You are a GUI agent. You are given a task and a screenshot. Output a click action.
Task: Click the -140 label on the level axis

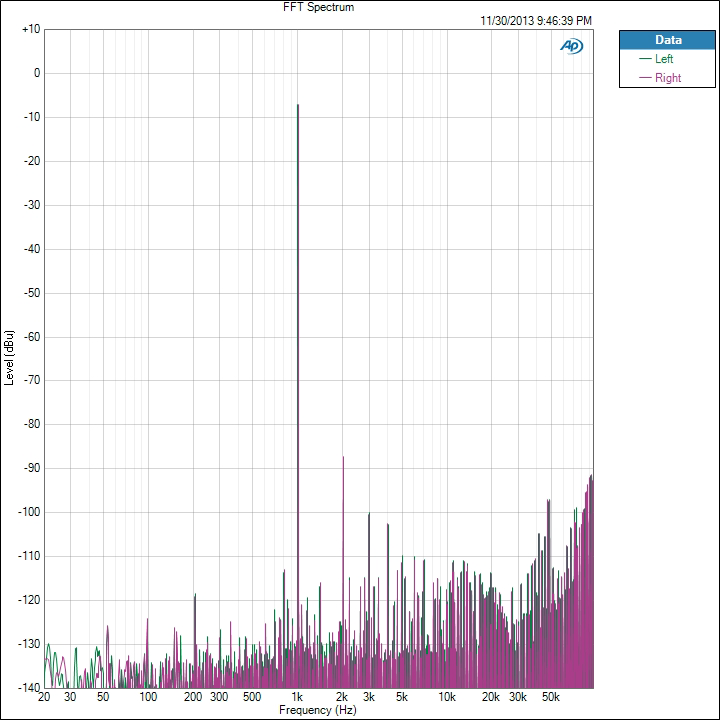[x=29, y=688]
